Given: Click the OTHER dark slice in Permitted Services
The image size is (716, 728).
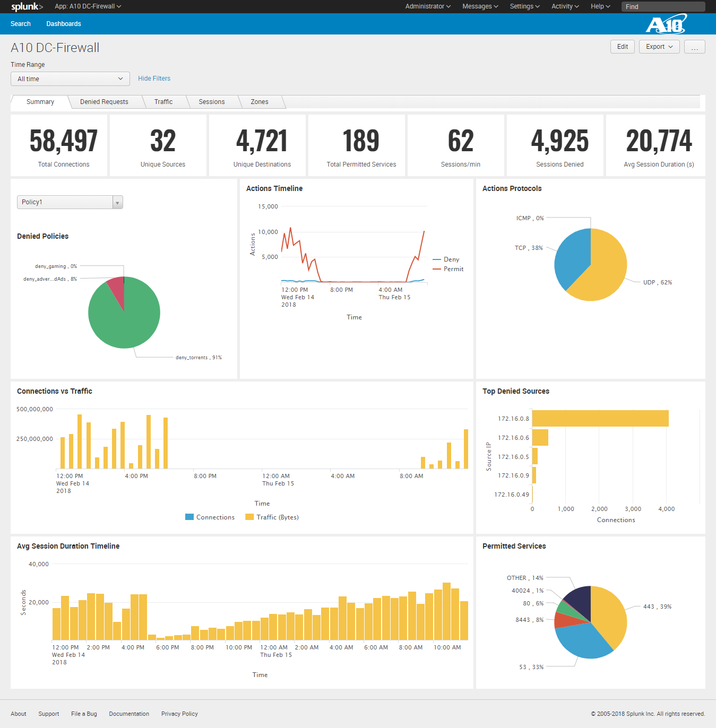Looking at the screenshot, I should (x=581, y=600).
